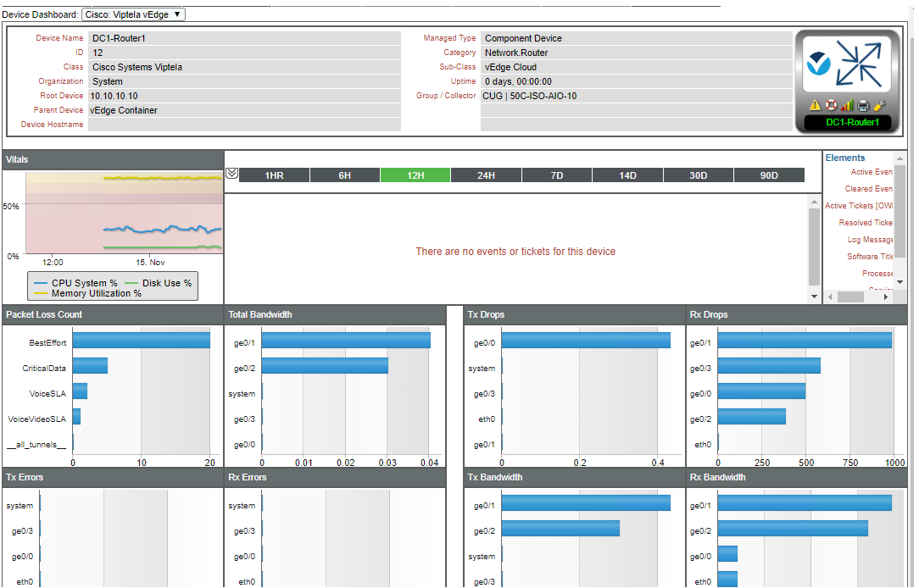Click the printer report icon under DC1-Router1
This screenshot has height=588, width=919.
tap(862, 105)
